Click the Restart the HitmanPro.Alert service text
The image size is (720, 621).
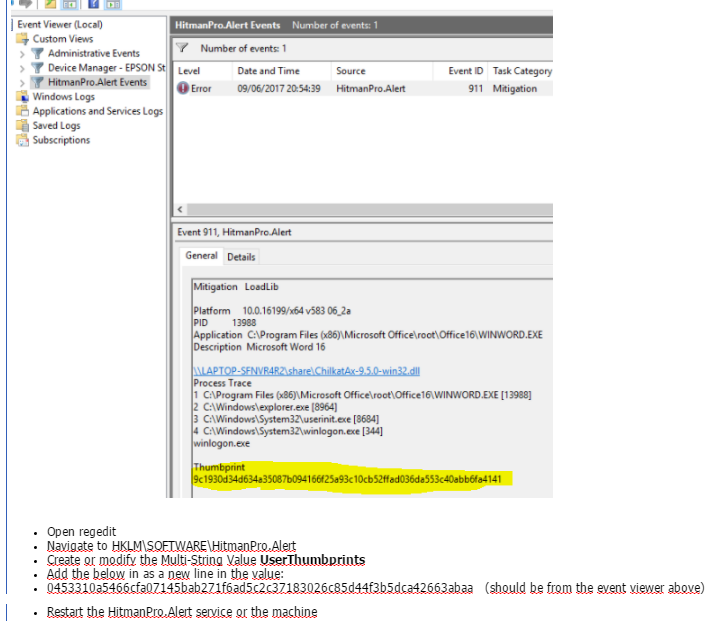pyautogui.click(x=182, y=612)
